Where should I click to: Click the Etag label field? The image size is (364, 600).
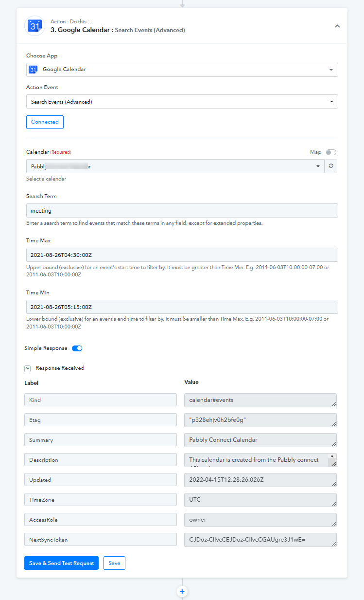tap(101, 420)
